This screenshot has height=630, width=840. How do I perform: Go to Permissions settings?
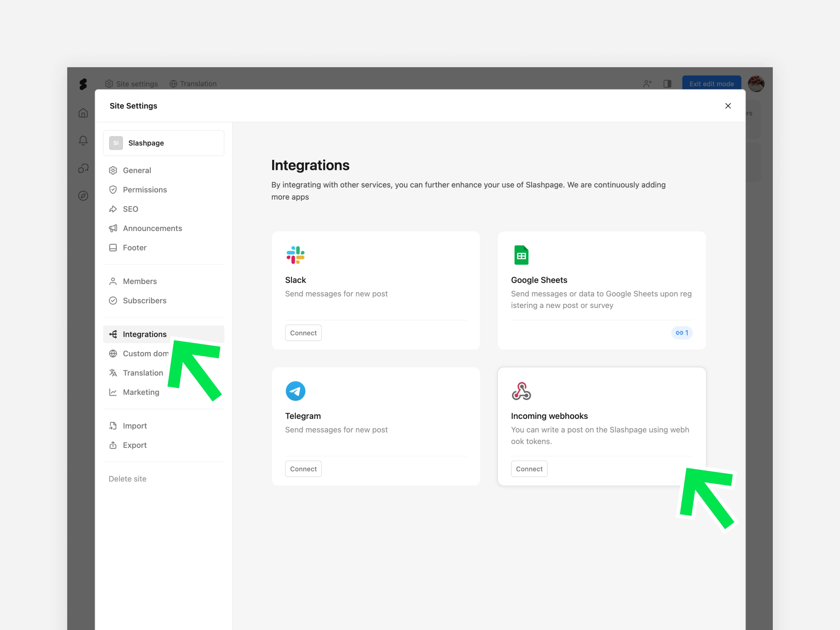(x=145, y=190)
